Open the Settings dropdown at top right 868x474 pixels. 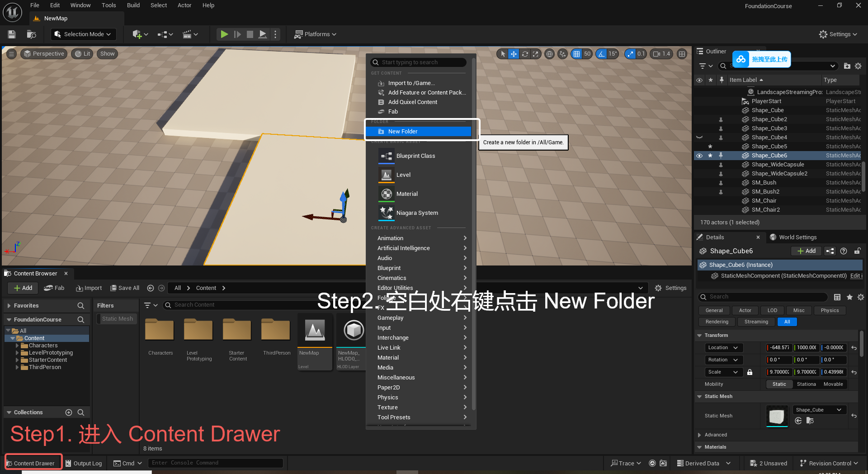pos(838,34)
